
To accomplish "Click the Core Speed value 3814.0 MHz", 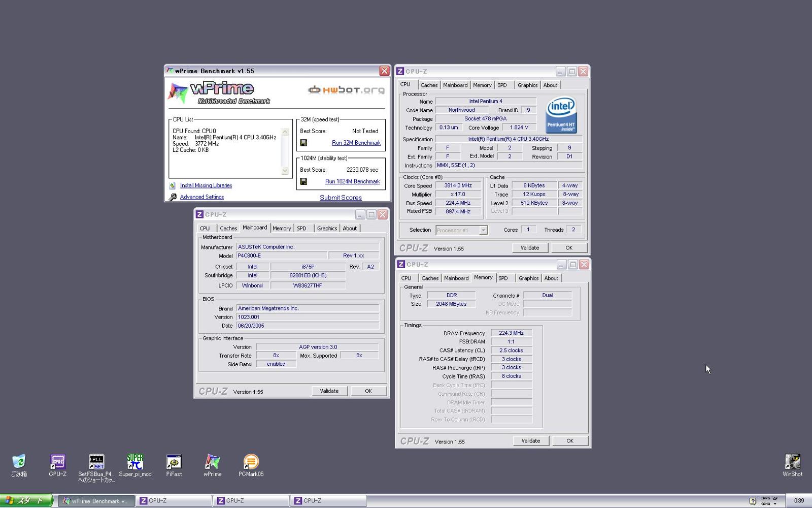I will tap(458, 185).
